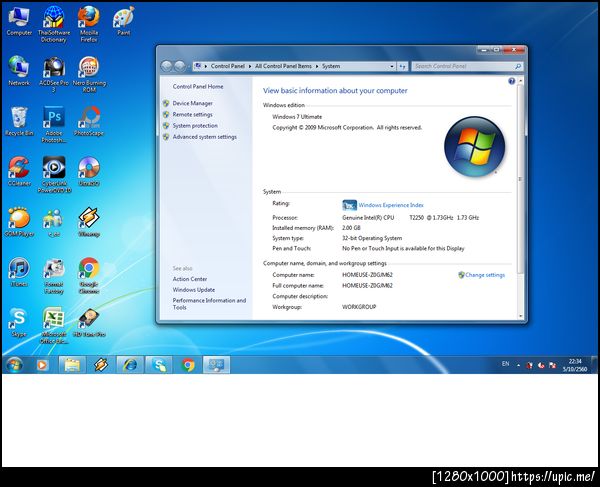Screen dimensions: 600x487
Task: Launch Windows Media Player from the taskbar
Action: point(42,365)
